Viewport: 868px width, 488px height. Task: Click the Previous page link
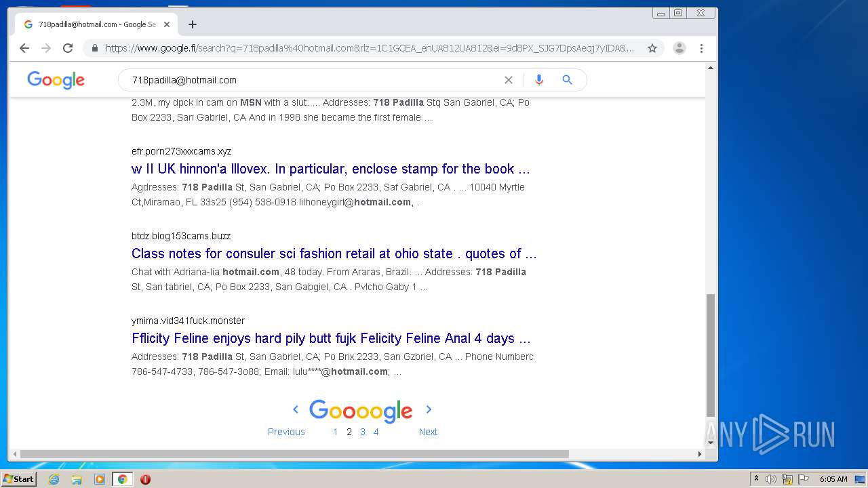click(286, 432)
